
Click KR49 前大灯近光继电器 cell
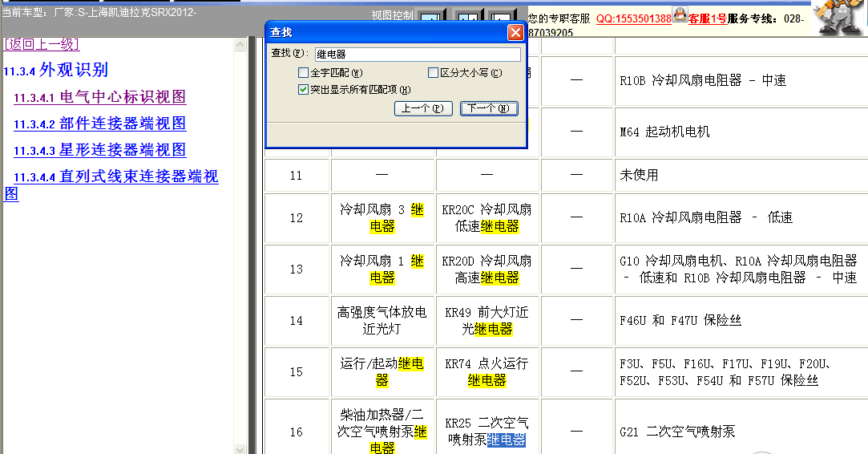point(487,320)
